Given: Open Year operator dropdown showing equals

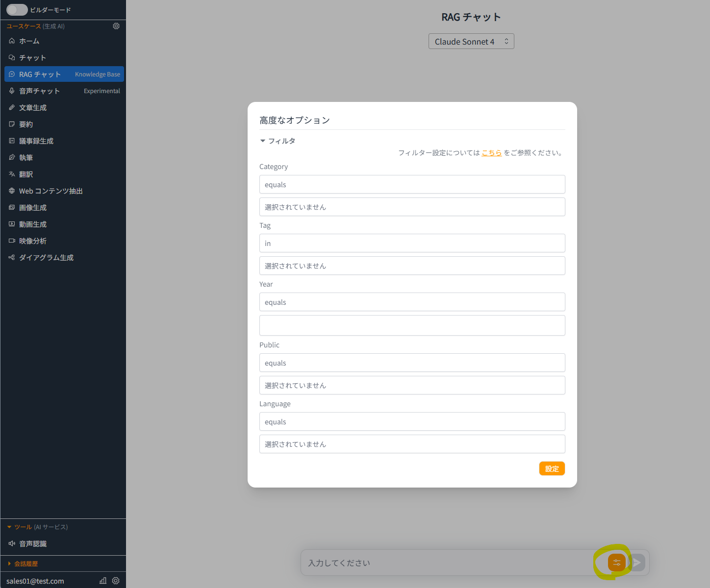Looking at the screenshot, I should 412,302.
